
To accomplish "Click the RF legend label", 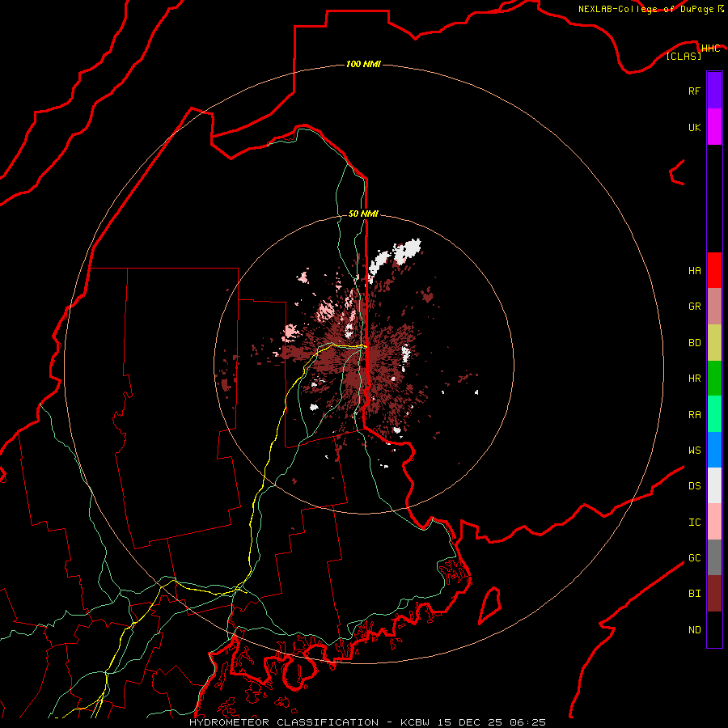I will pos(694,91).
